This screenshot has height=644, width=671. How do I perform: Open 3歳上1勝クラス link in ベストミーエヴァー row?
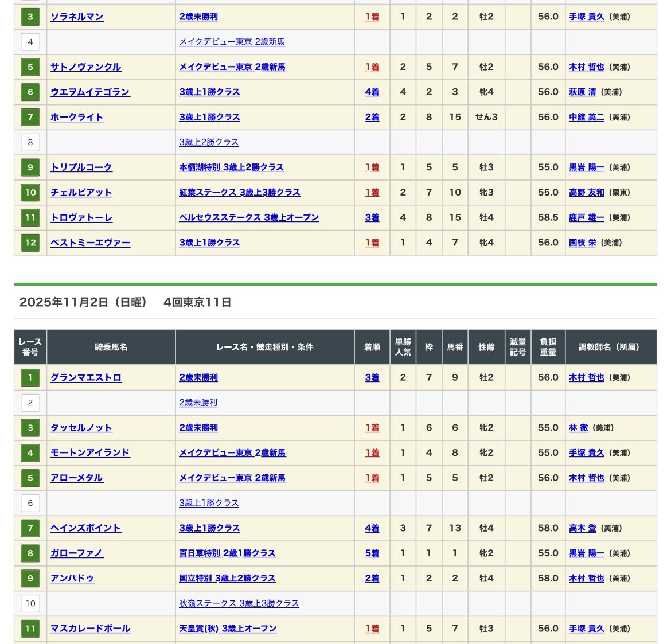(x=209, y=243)
